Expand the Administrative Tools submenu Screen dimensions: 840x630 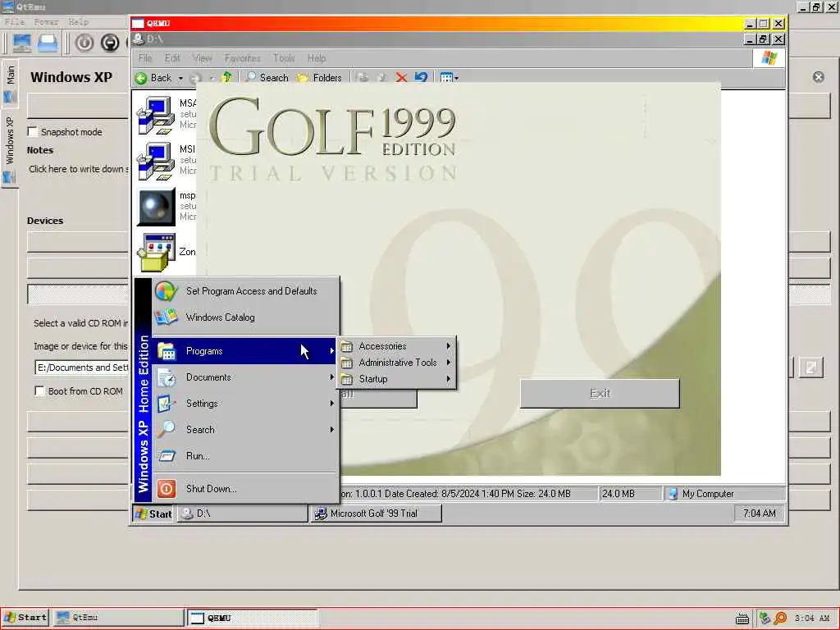click(396, 363)
